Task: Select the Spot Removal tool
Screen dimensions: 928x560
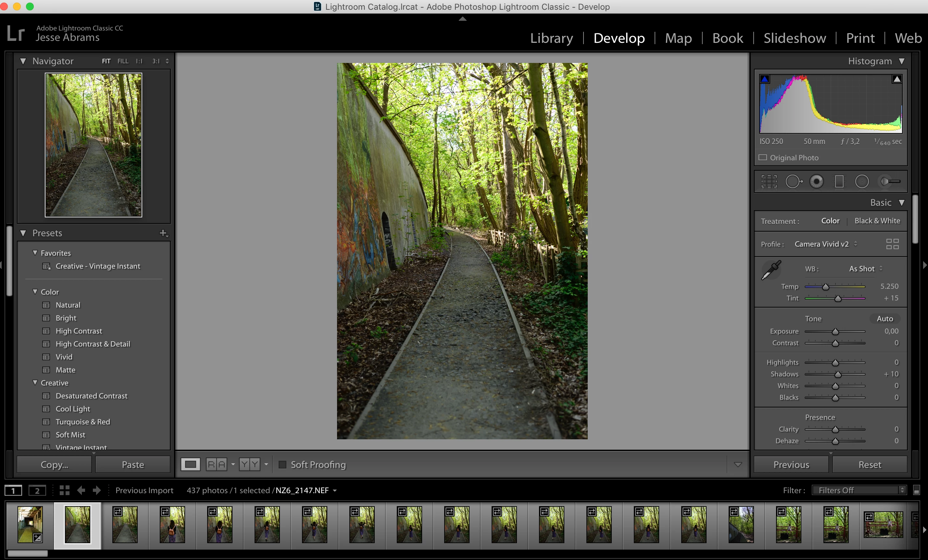Action: click(x=793, y=182)
